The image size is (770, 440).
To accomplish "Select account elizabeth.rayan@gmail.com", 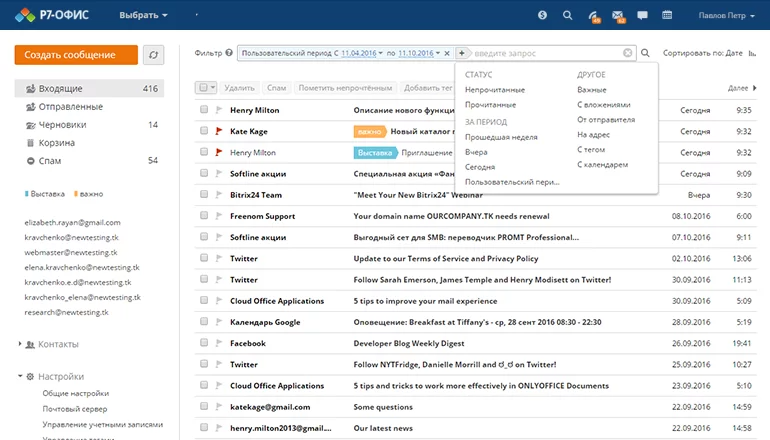I will [x=72, y=222].
